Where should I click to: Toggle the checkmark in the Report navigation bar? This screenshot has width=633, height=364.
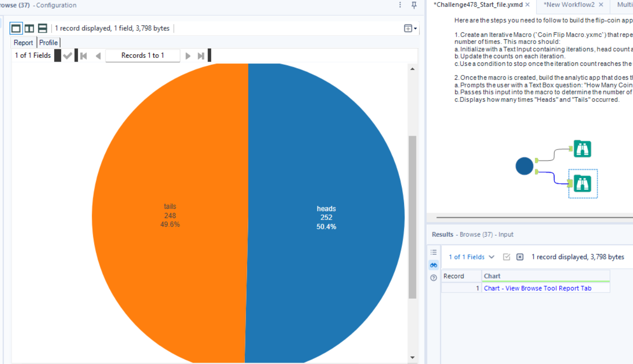[x=68, y=55]
